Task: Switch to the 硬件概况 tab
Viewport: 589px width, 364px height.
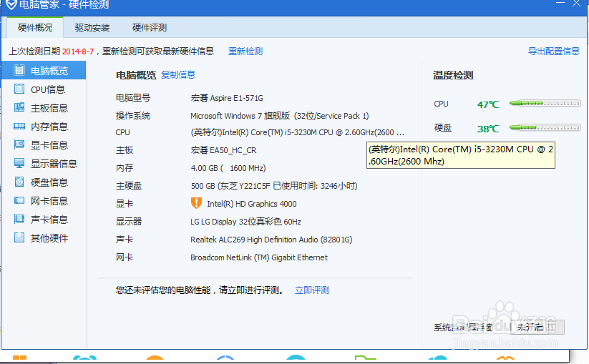Action: coord(35,27)
